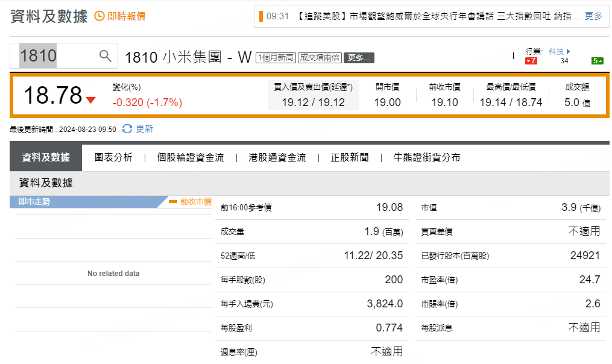This screenshot has width=612, height=364.
Task: Click the 前16:00參考價 value 19.08
Action: 390,207
